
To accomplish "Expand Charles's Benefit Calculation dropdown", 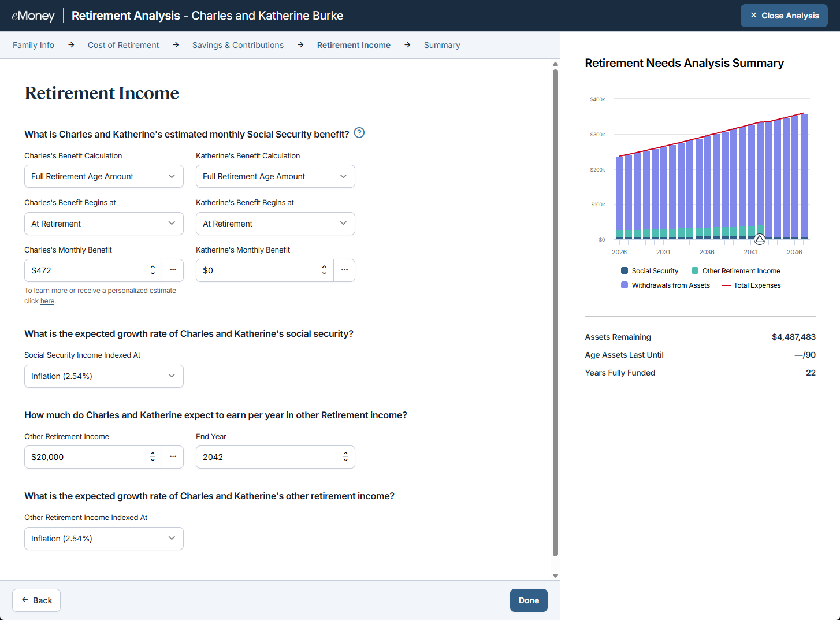I will (104, 176).
